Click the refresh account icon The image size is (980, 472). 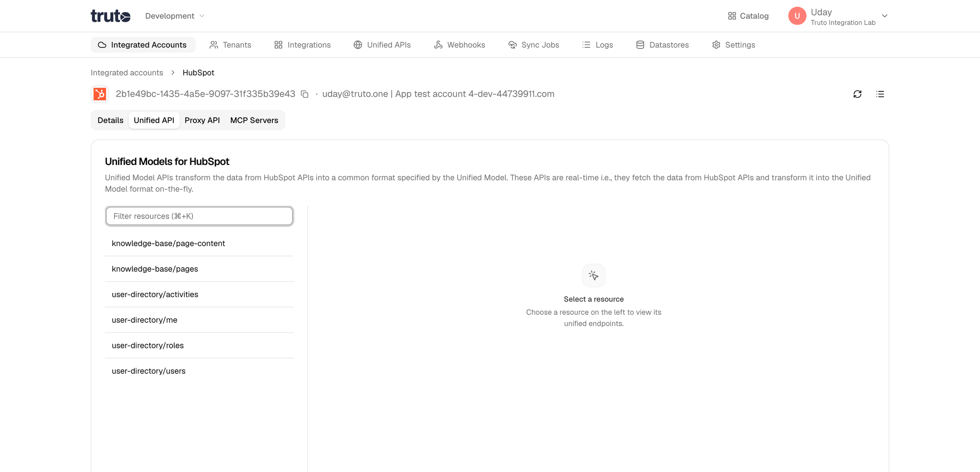pos(857,94)
